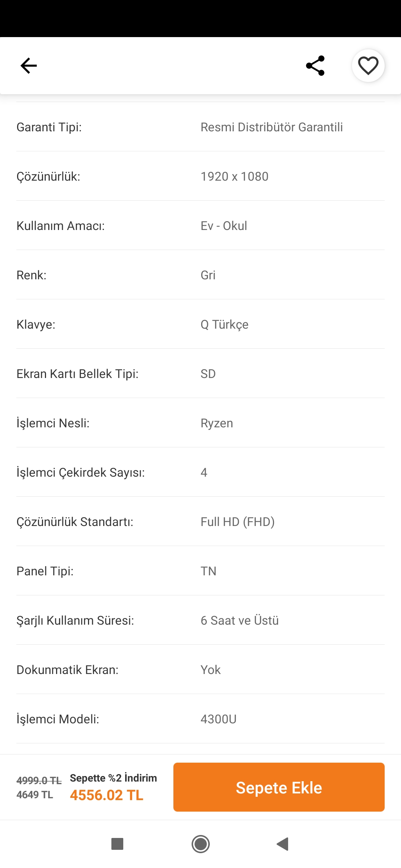Tap the orange 4556.02 TL discounted price
The image size is (401, 868).
(107, 795)
